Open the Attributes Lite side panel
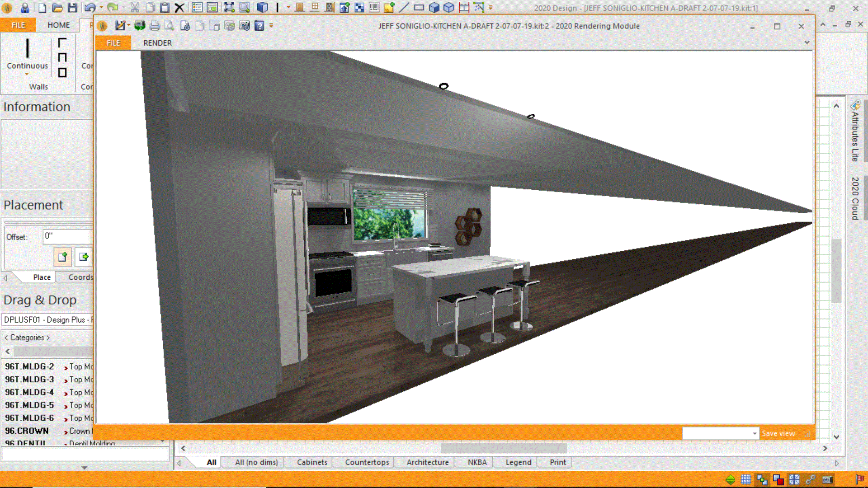The image size is (868, 488). (x=855, y=131)
